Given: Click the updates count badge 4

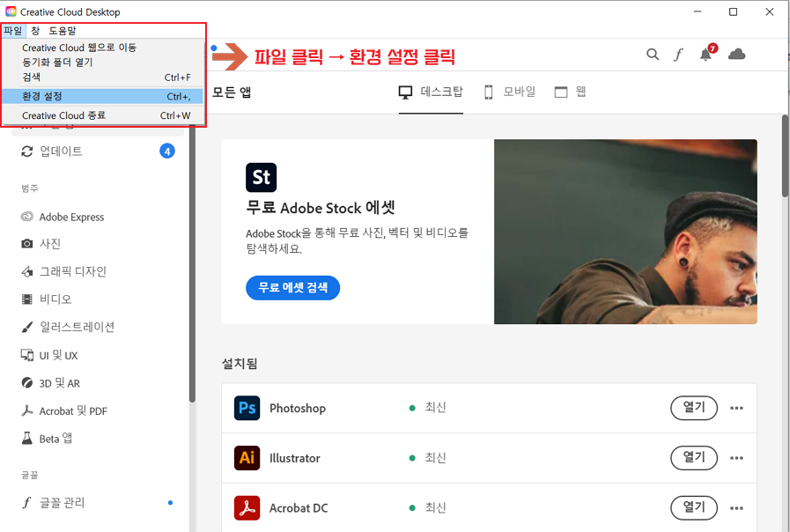Looking at the screenshot, I should pos(167,151).
